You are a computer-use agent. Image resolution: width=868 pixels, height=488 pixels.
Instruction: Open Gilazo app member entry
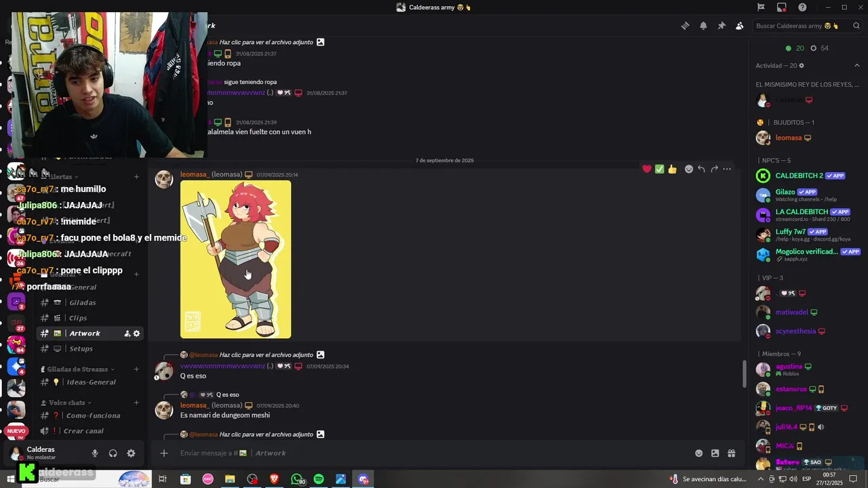(807, 195)
